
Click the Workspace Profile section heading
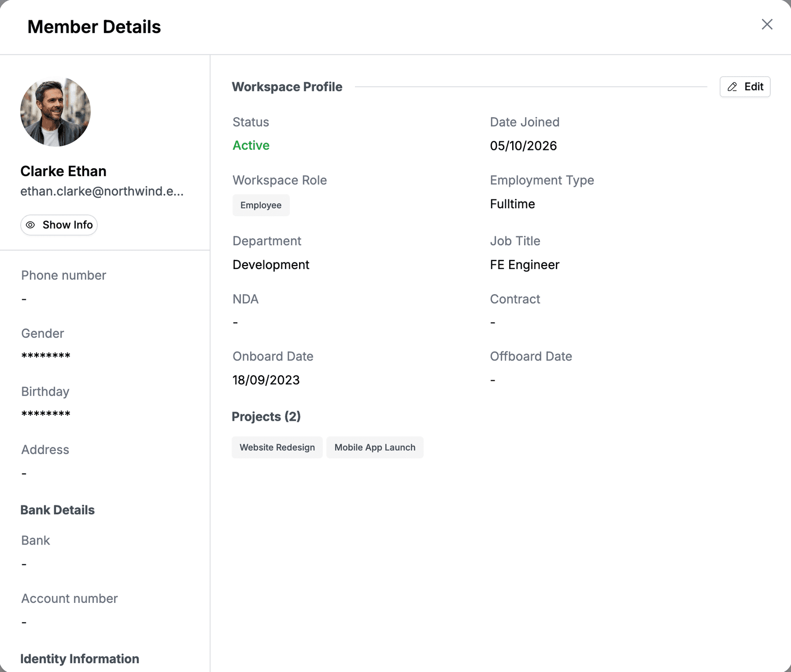pyautogui.click(x=287, y=87)
